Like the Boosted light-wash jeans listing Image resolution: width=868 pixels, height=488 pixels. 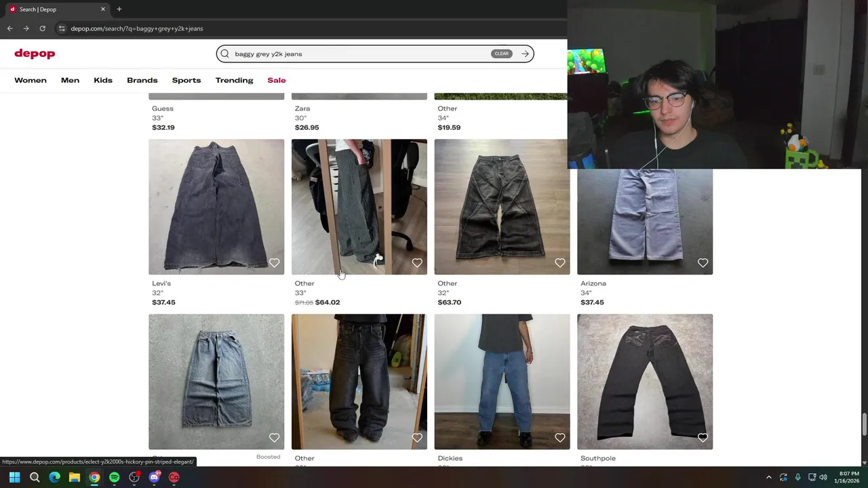274,438
